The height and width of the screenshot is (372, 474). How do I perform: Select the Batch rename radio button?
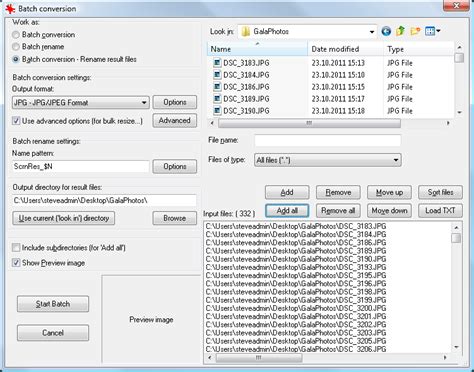tap(16, 47)
